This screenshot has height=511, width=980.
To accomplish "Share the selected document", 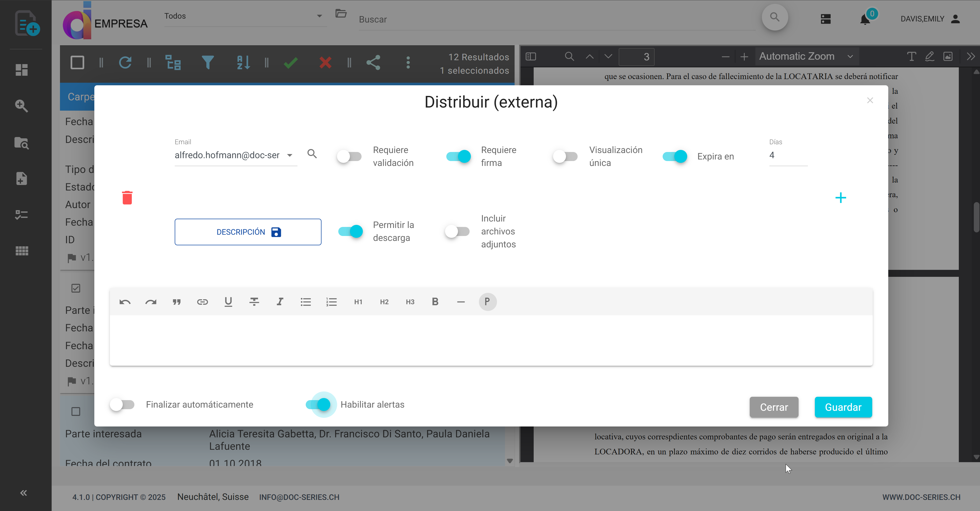I will 374,62.
